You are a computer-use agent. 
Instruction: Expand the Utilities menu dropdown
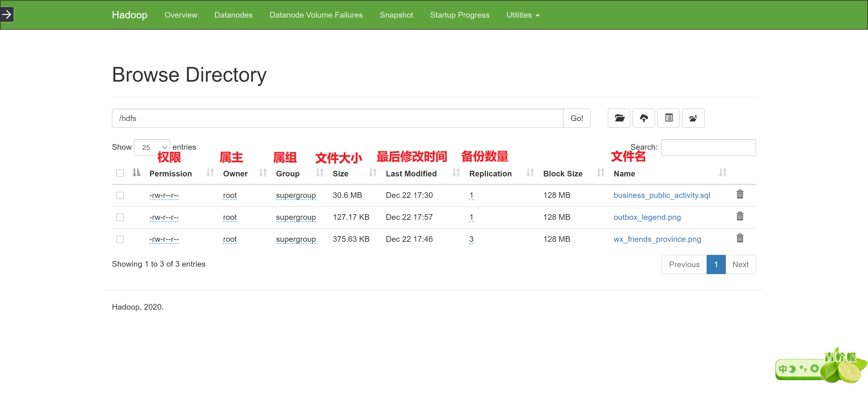[523, 15]
